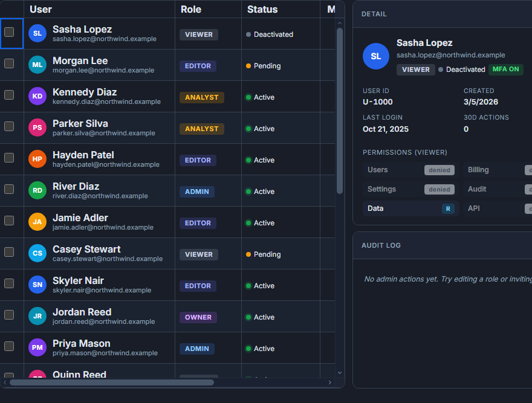Screen dimensions: 532x403
Task: Click Priya Mason name in table
Action: click(x=82, y=343)
